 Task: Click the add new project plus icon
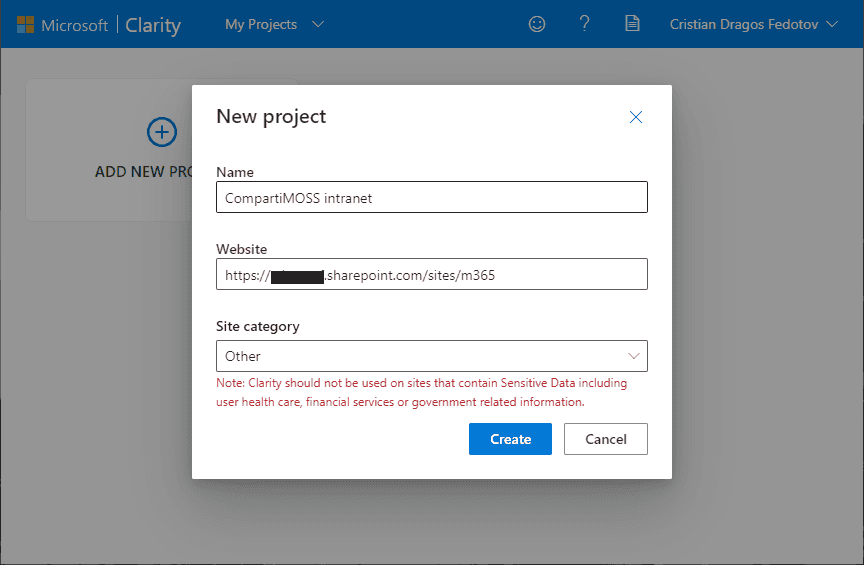click(162, 132)
